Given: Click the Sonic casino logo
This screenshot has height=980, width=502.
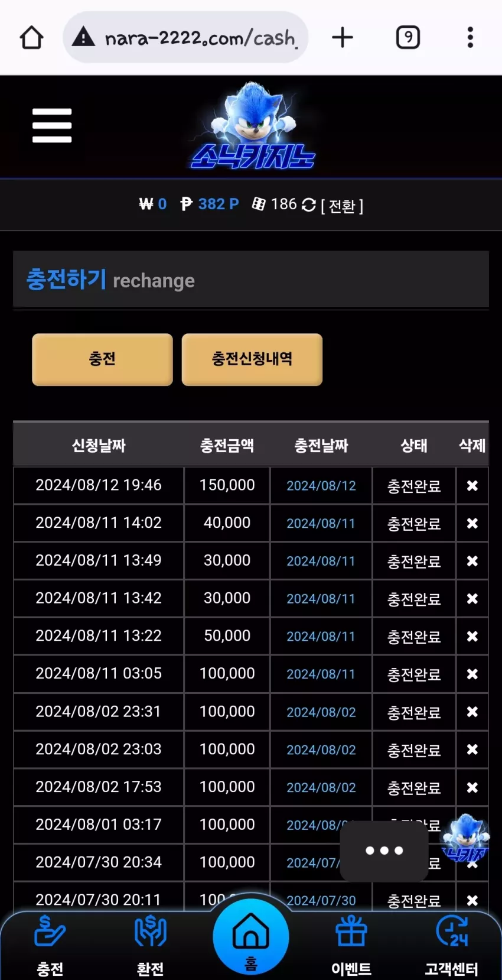Looking at the screenshot, I should [253, 126].
